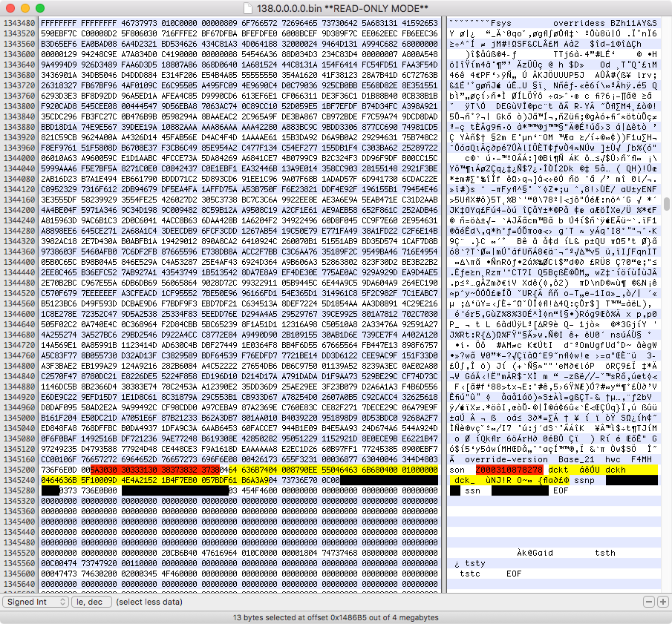Viewport: 672px width, 624px height.
Task: Click hex word 454F4600 in row 1345280
Action: point(259,490)
